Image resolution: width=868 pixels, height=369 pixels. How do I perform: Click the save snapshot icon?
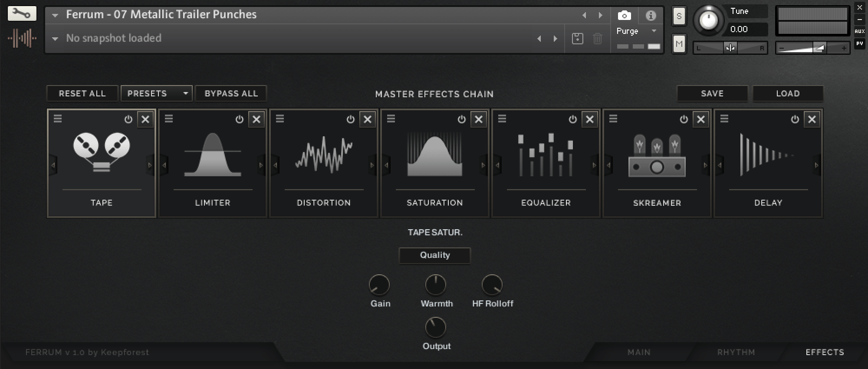pos(577,39)
